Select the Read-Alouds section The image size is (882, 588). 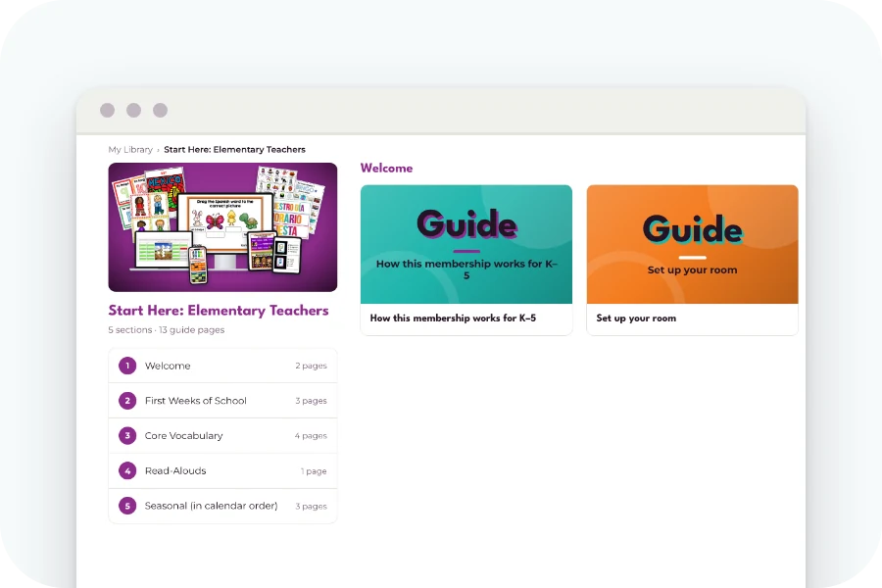[x=222, y=471]
